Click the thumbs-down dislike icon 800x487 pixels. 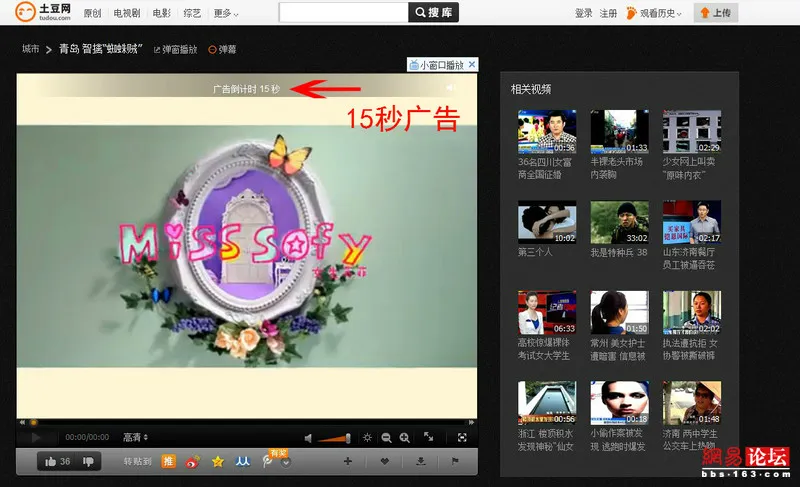click(x=88, y=461)
